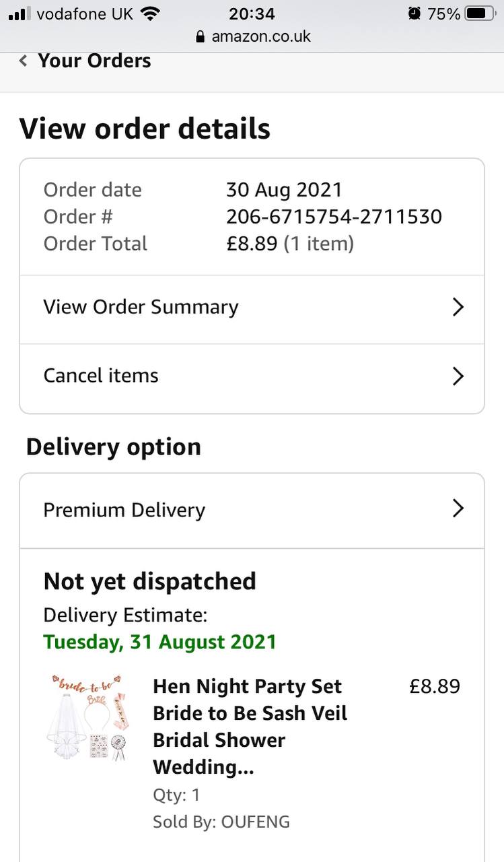Tap the battery icon in status bar
This screenshot has height=862, width=504.
[x=480, y=13]
